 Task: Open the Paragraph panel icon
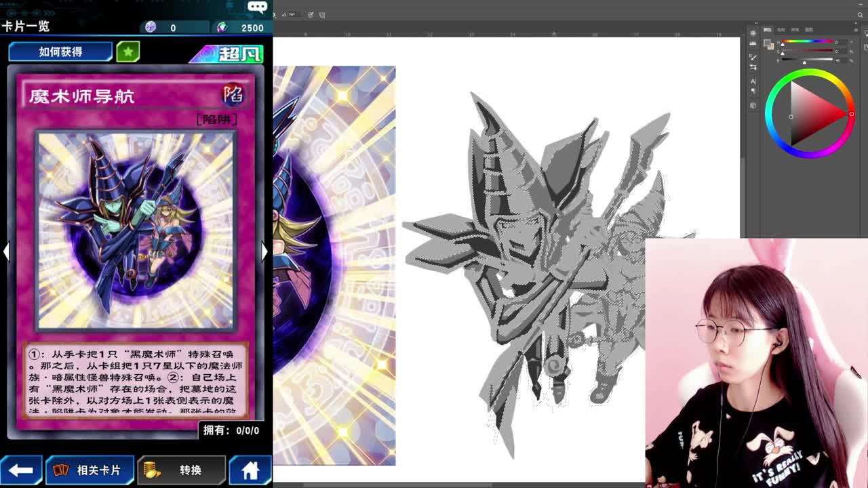753,90
